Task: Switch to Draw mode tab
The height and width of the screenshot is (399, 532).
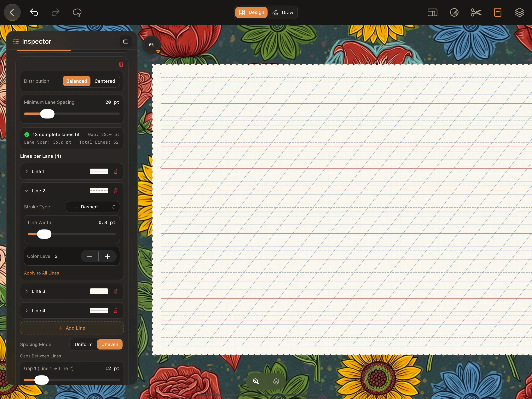Action: pos(283,13)
